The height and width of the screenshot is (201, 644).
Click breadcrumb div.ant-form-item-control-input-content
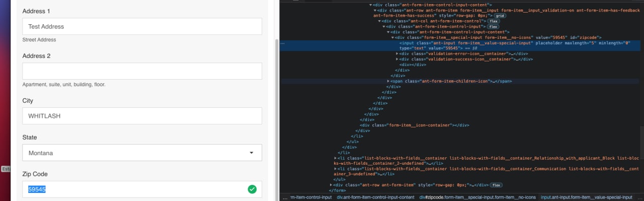[x=375, y=197]
